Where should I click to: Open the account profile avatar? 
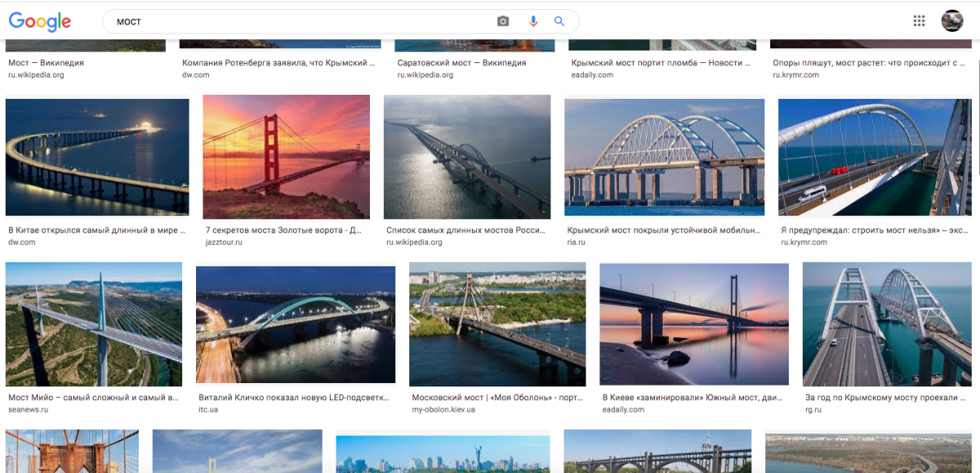(952, 21)
